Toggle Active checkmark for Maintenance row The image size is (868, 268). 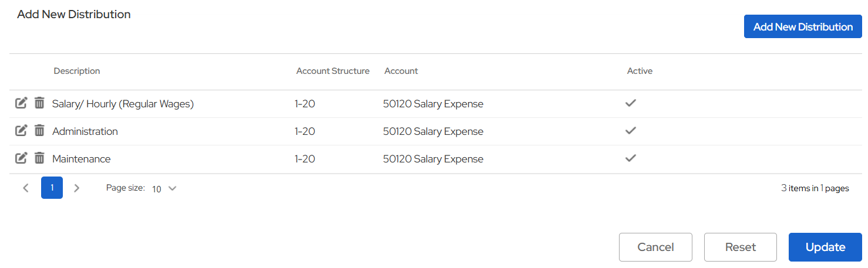pyautogui.click(x=631, y=158)
